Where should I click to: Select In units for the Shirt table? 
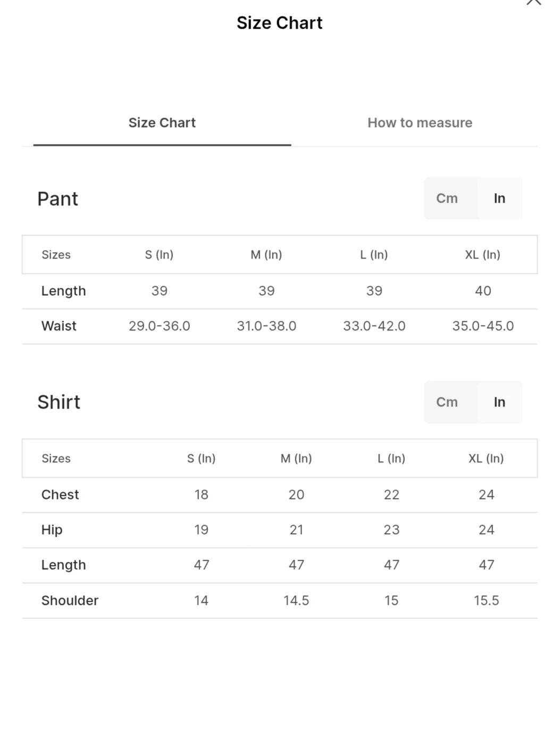tap(499, 402)
